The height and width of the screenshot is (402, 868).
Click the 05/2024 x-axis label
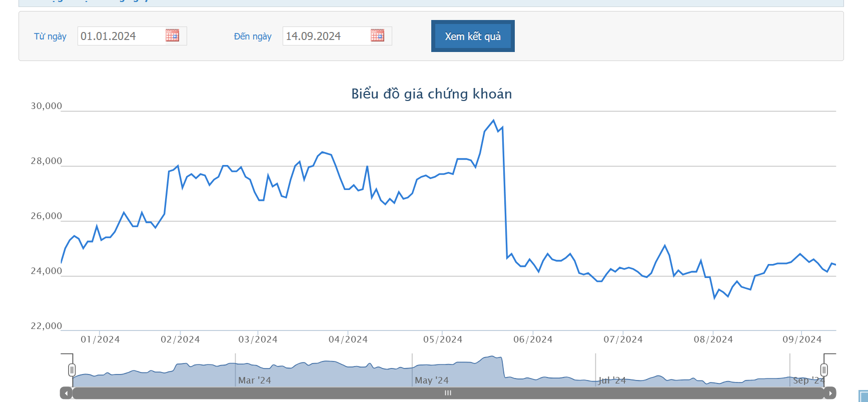click(x=443, y=339)
